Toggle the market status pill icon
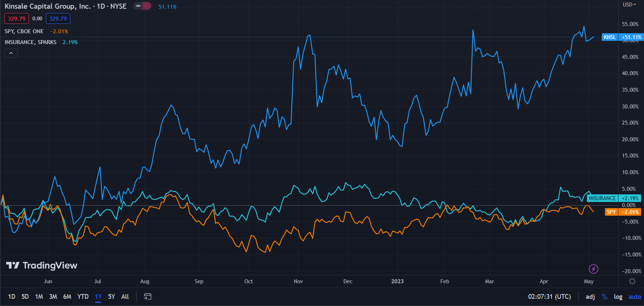 (142, 6)
